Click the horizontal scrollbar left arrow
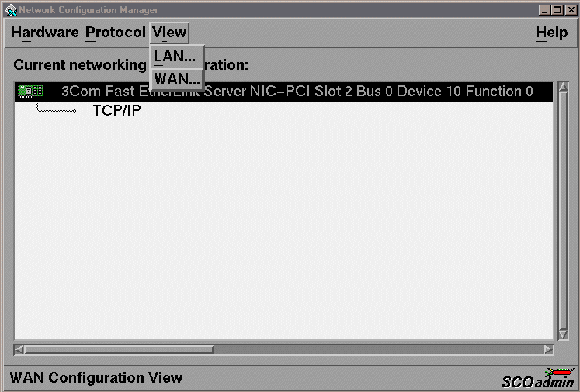This screenshot has width=580, height=392. (x=19, y=349)
